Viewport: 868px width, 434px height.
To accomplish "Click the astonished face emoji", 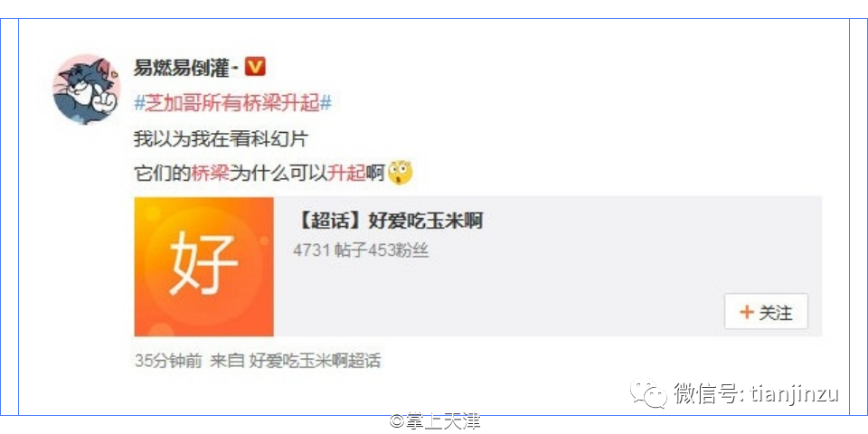I will pos(401,174).
